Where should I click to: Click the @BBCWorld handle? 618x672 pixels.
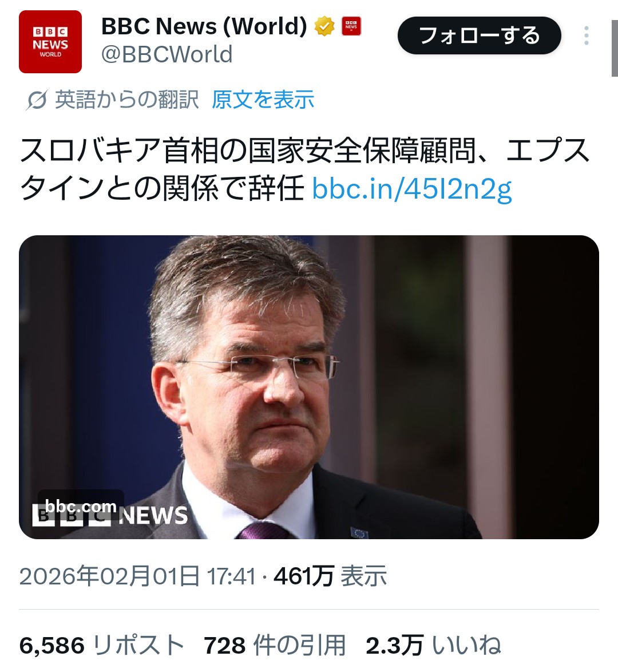(167, 54)
